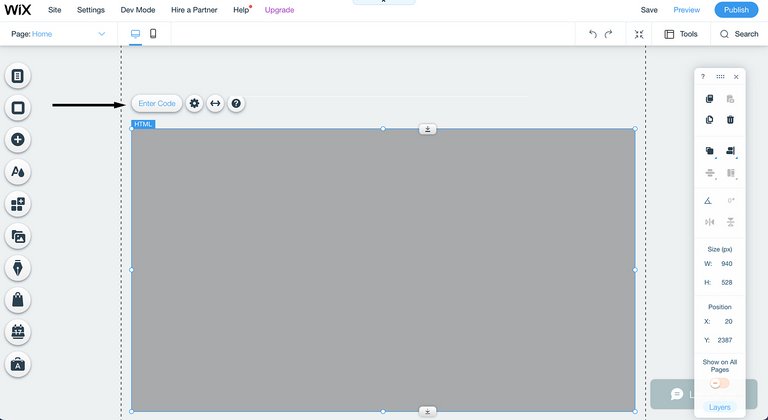Delete element with trash icon
This screenshot has height=420, width=768.
click(730, 120)
